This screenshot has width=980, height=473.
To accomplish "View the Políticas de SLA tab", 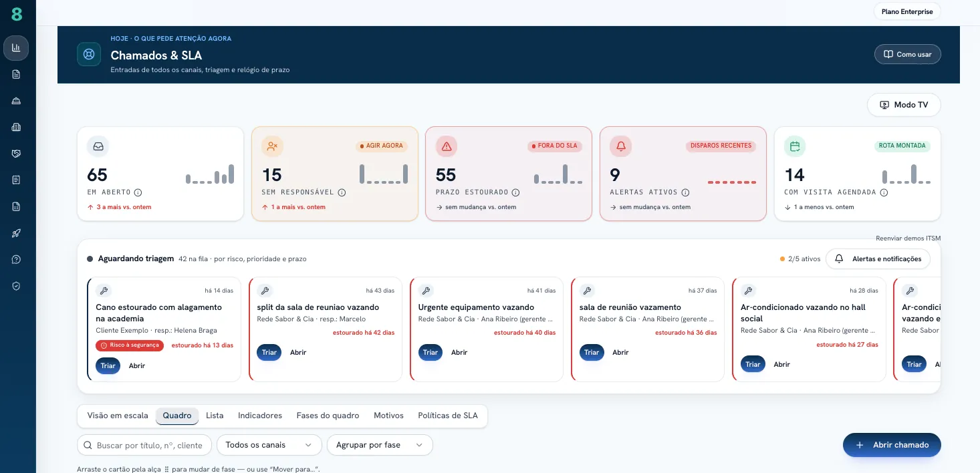I will click(x=448, y=416).
